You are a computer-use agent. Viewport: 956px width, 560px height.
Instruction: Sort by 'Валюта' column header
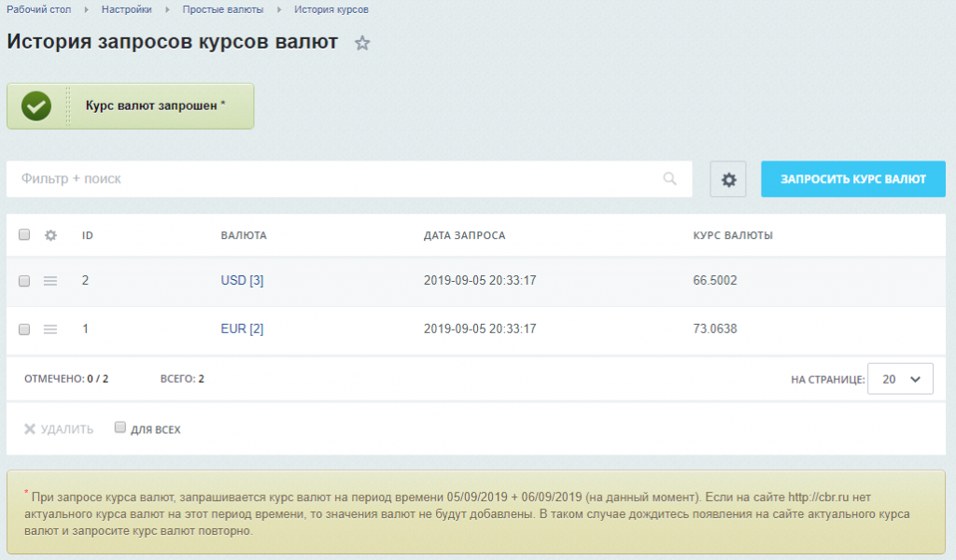point(244,235)
